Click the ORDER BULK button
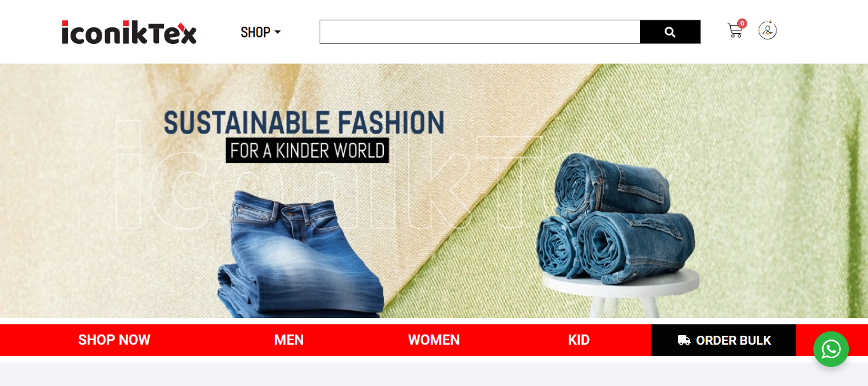The width and height of the screenshot is (868, 386). pyautogui.click(x=724, y=340)
